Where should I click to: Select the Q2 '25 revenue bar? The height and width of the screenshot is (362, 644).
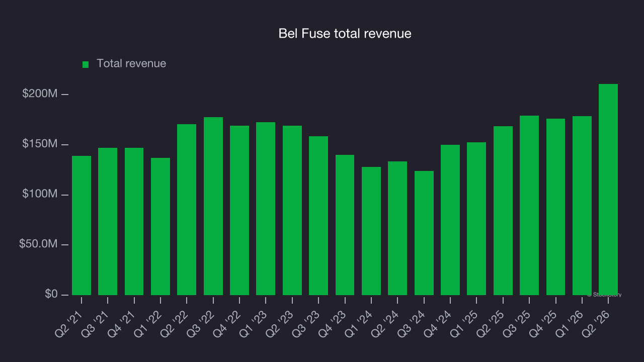pos(503,211)
